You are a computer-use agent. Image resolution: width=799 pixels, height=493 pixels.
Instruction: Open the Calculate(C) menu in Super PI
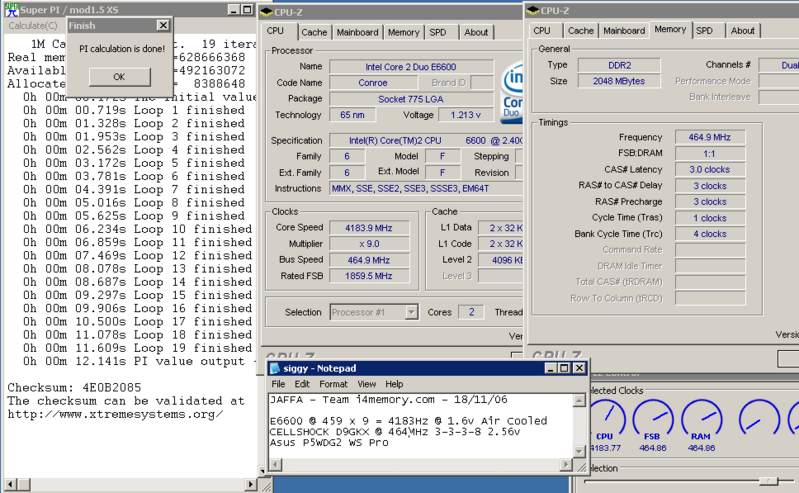33,25
